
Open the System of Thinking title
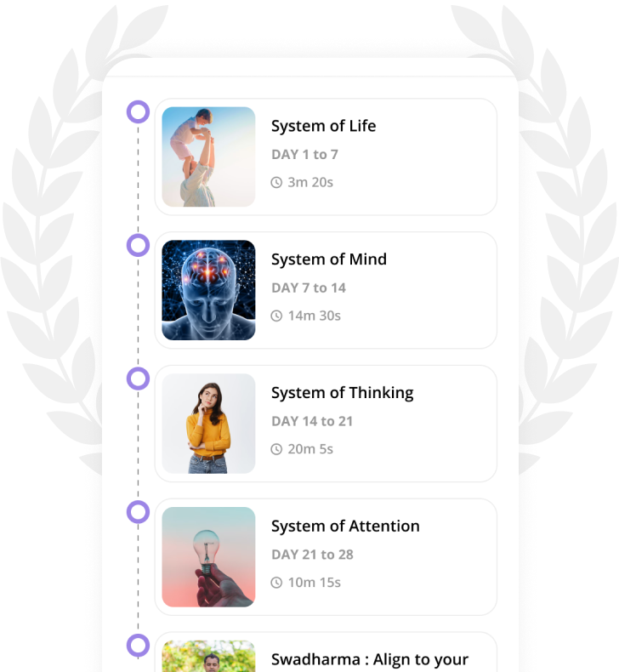(x=343, y=393)
